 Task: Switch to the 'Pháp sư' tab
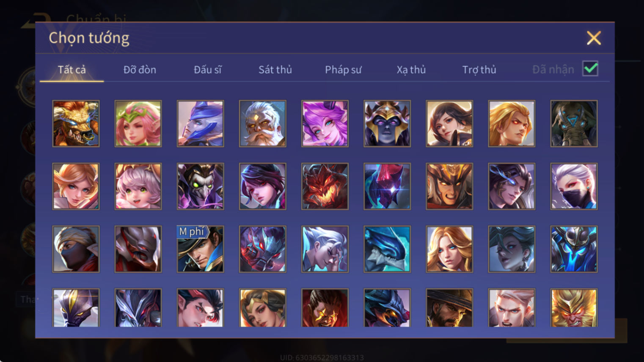343,69
